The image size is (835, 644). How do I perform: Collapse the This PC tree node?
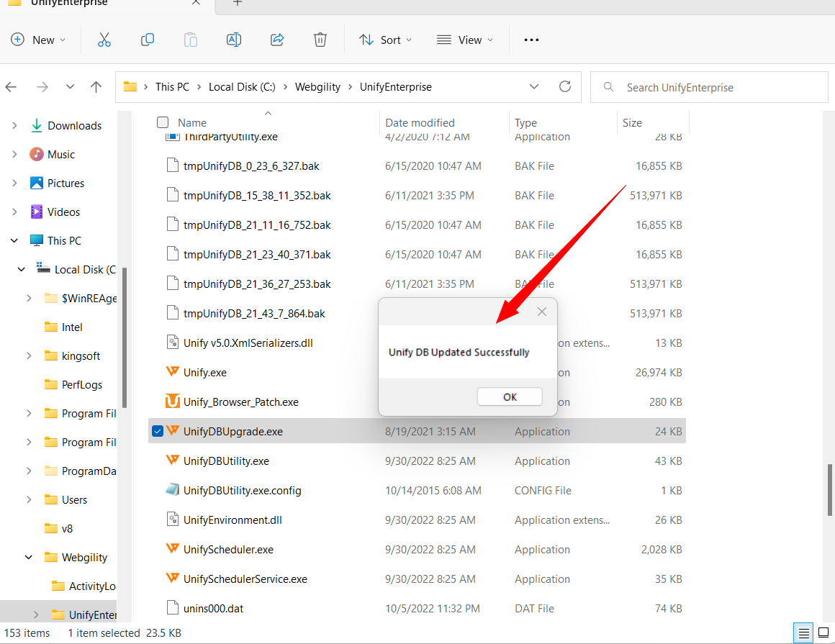[x=14, y=240]
